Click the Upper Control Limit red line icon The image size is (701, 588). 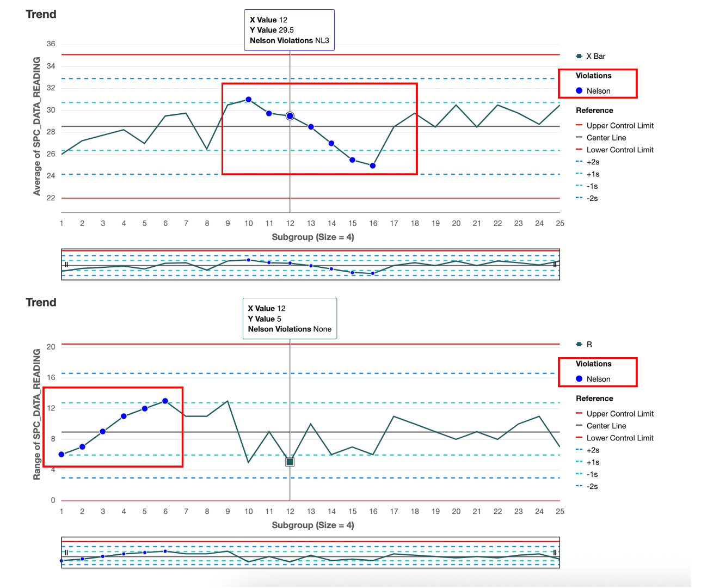578,125
